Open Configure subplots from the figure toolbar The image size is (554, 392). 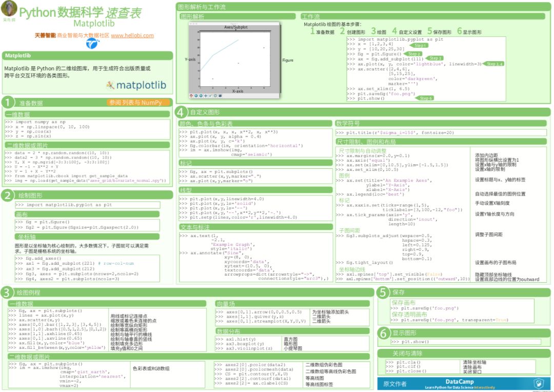215,96
